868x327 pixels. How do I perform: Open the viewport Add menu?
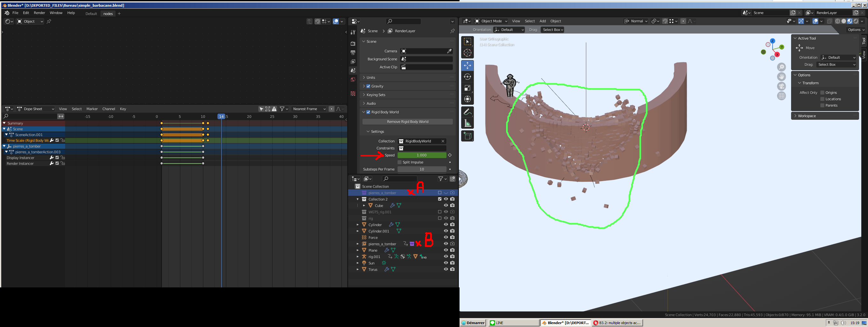click(542, 21)
